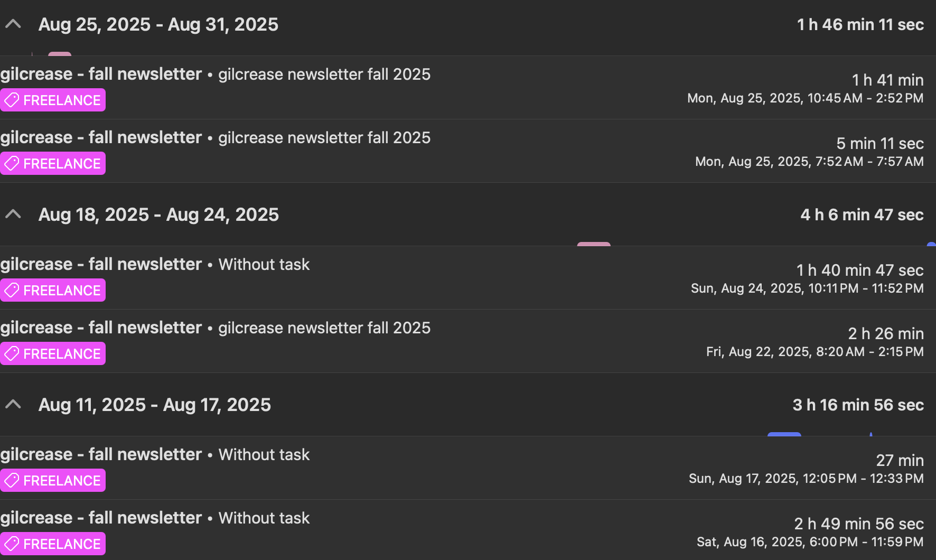The image size is (936, 560).
Task: Collapse the Aug 25 - Aug 31 week group
Action: [x=13, y=24]
